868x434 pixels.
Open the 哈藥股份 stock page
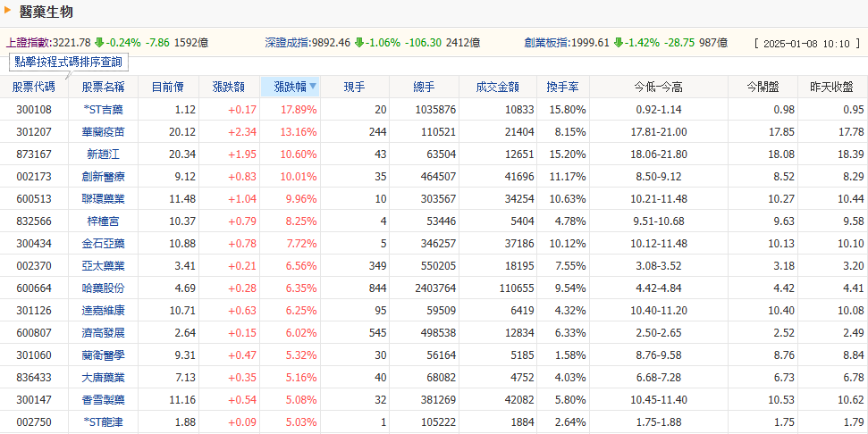point(103,288)
